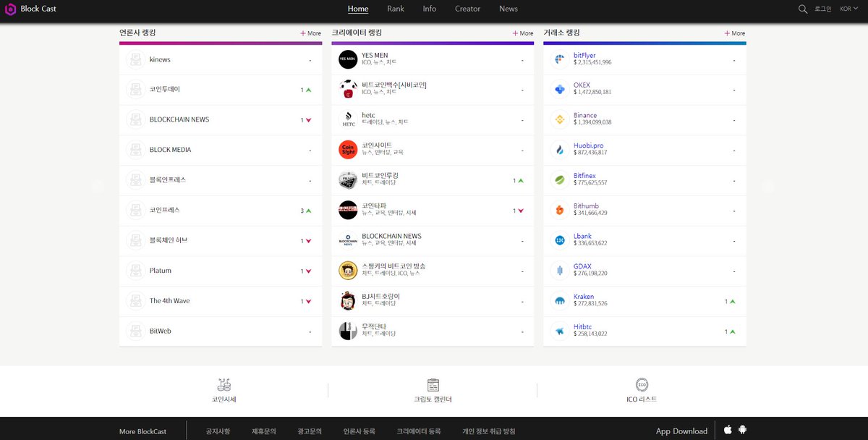Click the Bitfinex exchange logo
The width and height of the screenshot is (868, 440).
coord(559,179)
